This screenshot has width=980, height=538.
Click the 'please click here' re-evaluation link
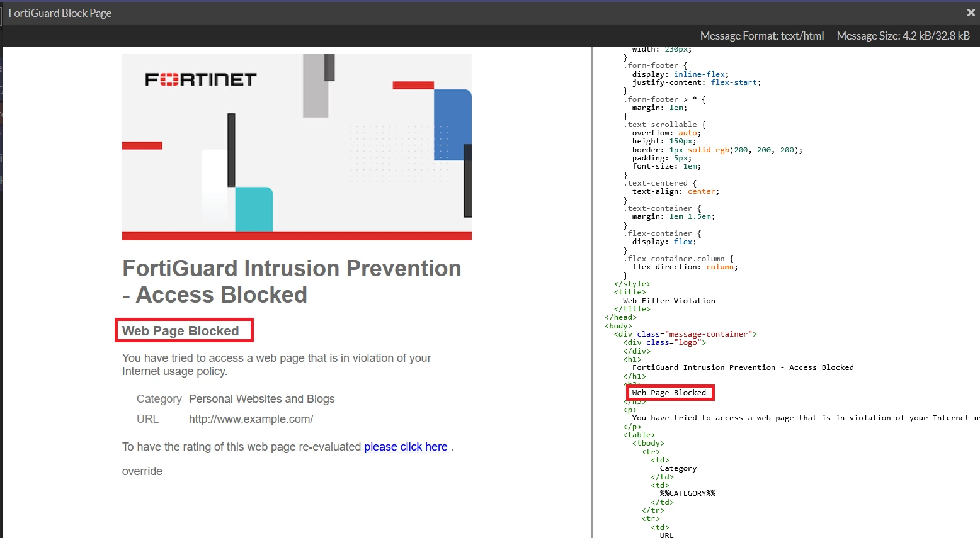pos(406,447)
